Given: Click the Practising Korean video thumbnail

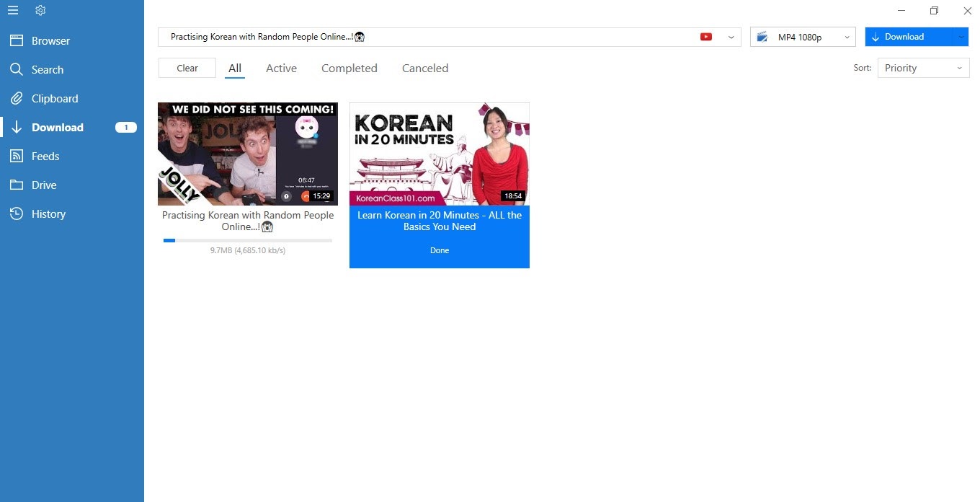Looking at the screenshot, I should [248, 154].
